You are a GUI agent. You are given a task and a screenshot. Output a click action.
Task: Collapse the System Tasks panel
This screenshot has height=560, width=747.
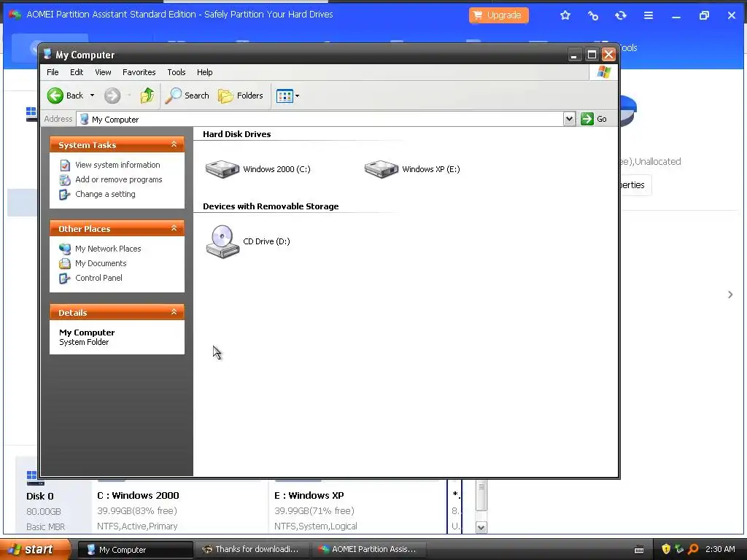pos(174,144)
